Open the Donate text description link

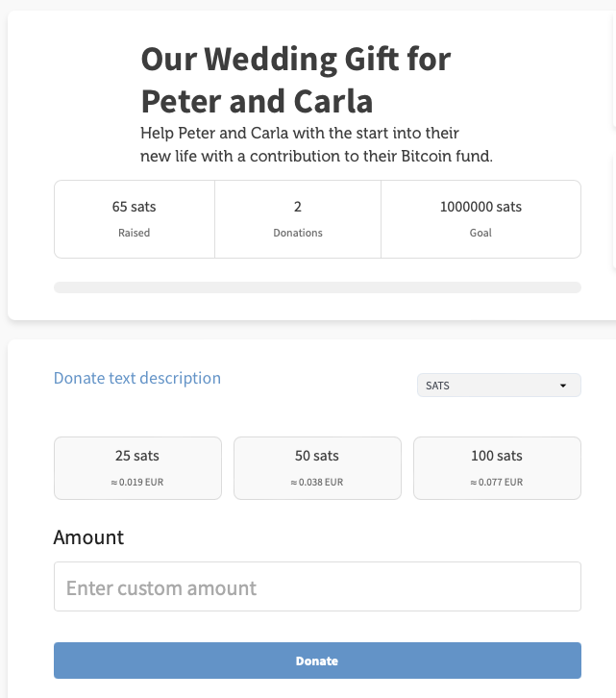click(137, 378)
